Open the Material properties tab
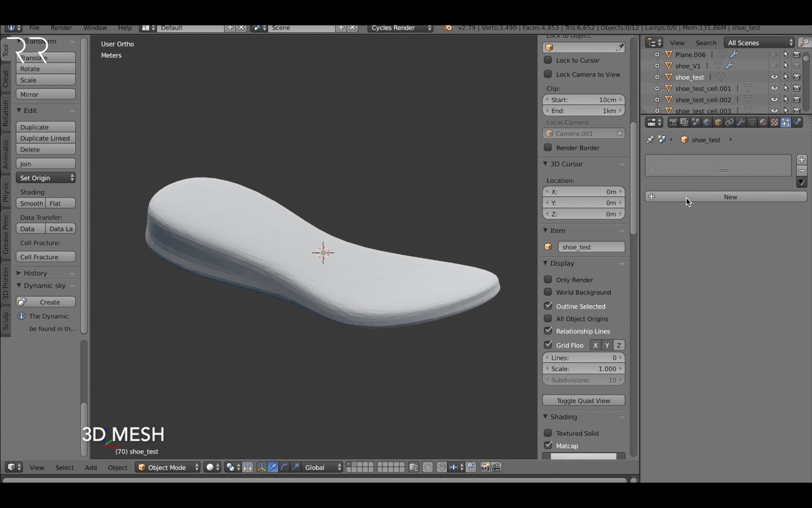Image resolution: width=812 pixels, height=508 pixels. [x=763, y=122]
